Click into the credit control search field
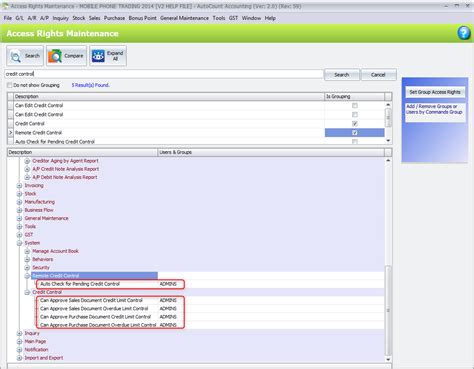The width and height of the screenshot is (474, 369). coord(164,74)
